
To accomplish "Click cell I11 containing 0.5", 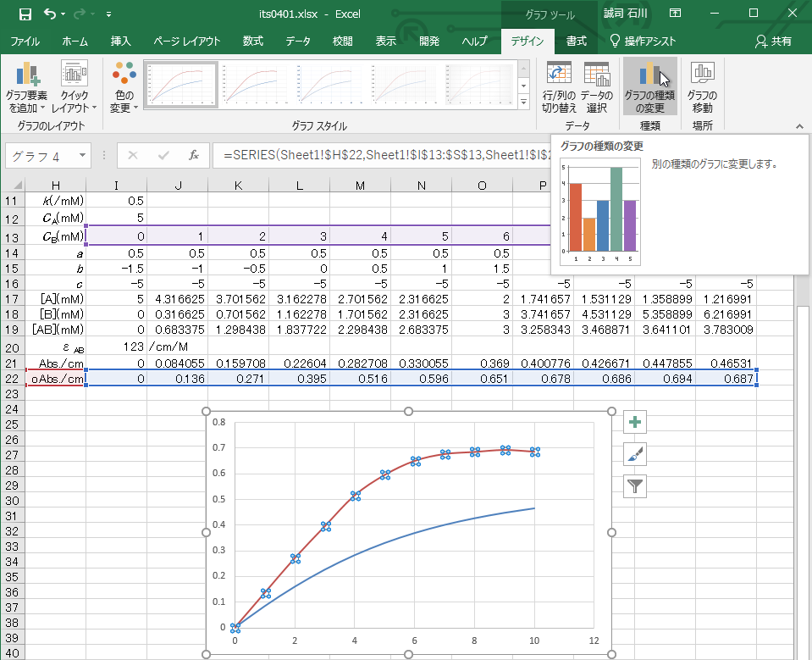I will click(117, 201).
